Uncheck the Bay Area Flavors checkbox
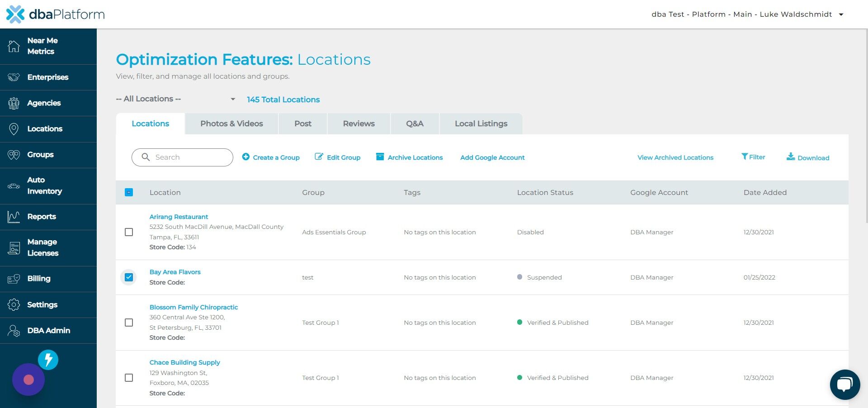This screenshot has height=408, width=868. click(x=129, y=277)
